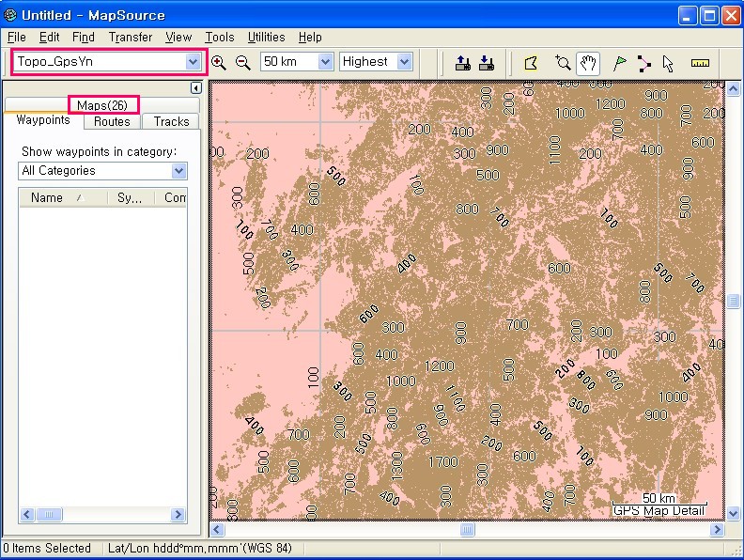Select the Waypoint flag tool
This screenshot has width=744, height=560.
click(619, 63)
